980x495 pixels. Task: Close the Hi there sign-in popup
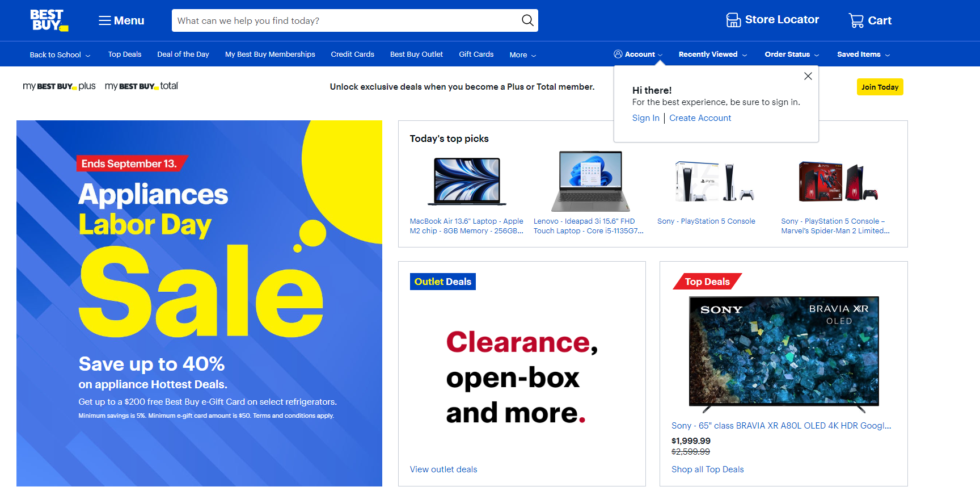808,76
